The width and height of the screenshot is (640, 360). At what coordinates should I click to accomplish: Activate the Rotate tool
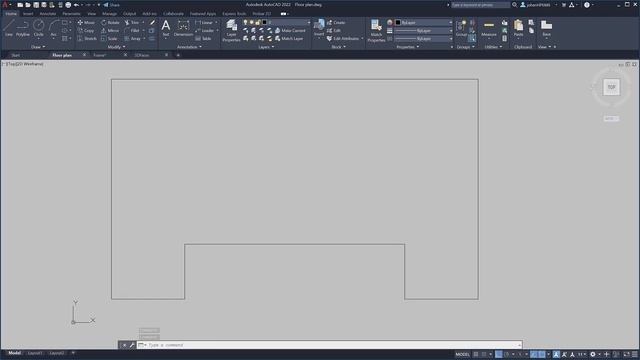[110, 22]
